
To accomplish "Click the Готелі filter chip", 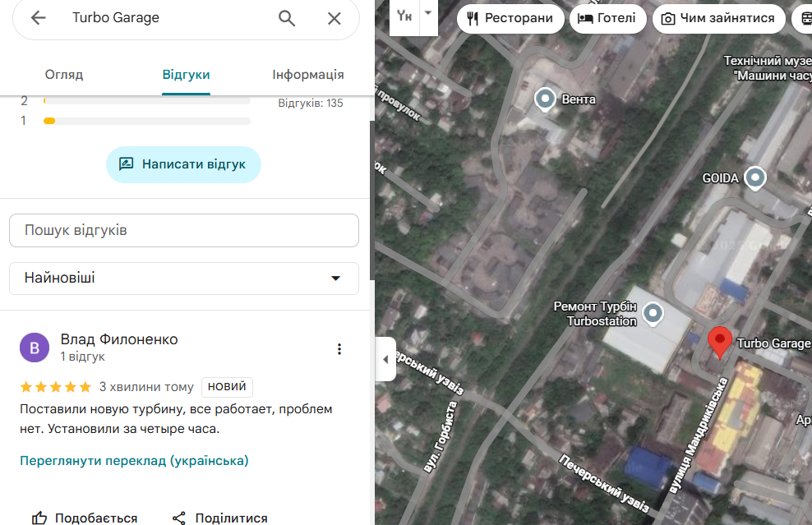I will click(x=608, y=19).
